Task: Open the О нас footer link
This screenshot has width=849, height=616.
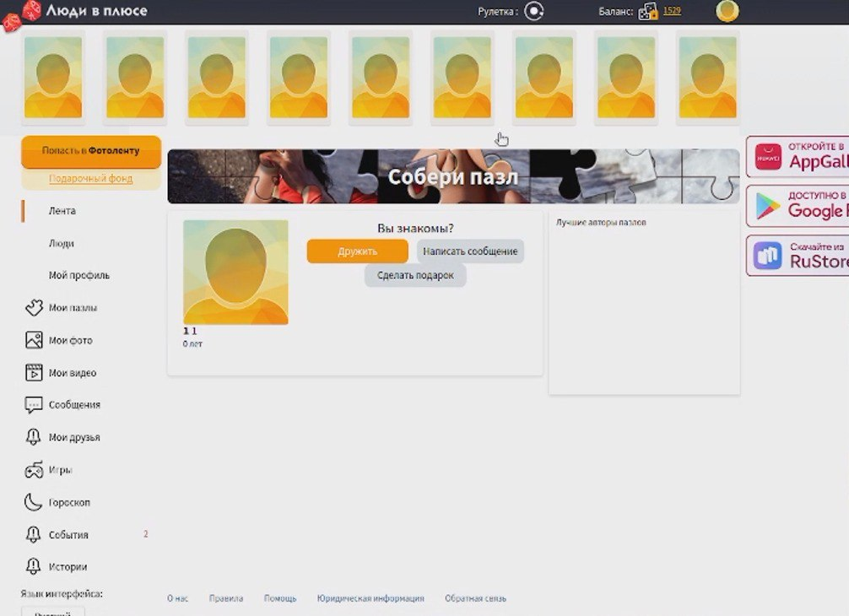Action: [x=177, y=598]
